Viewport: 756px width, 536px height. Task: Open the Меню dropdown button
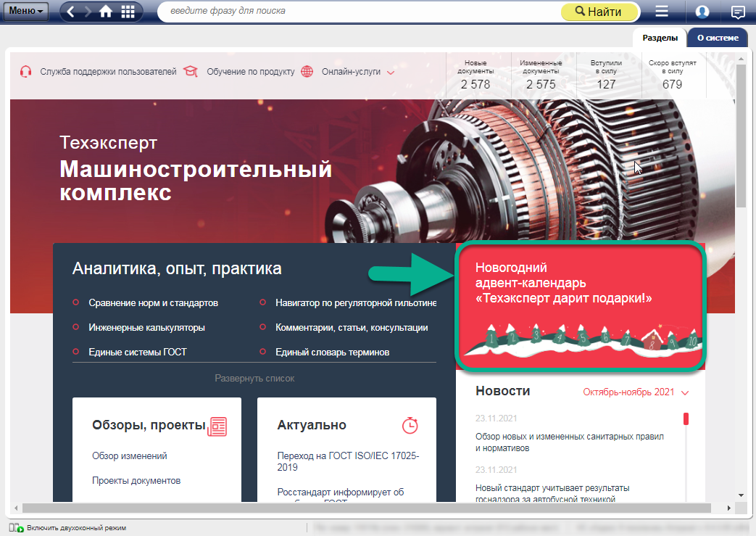25,11
